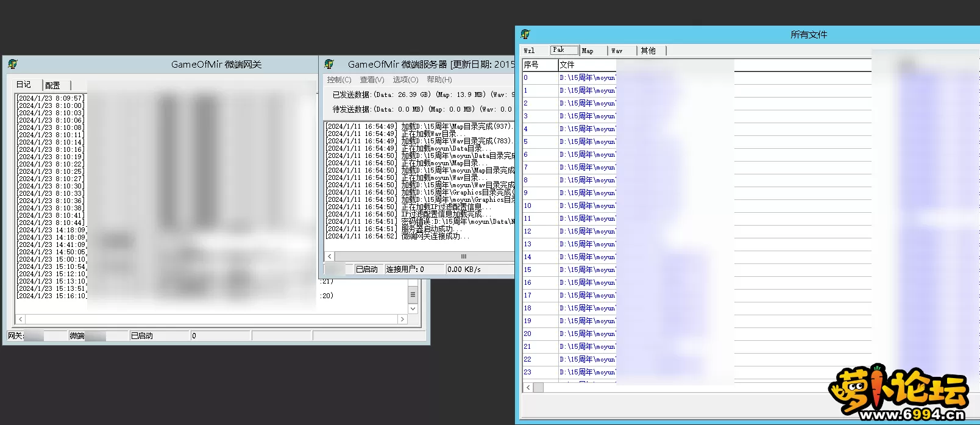Select log entry 2024/1/23 8:09:57

pos(51,98)
